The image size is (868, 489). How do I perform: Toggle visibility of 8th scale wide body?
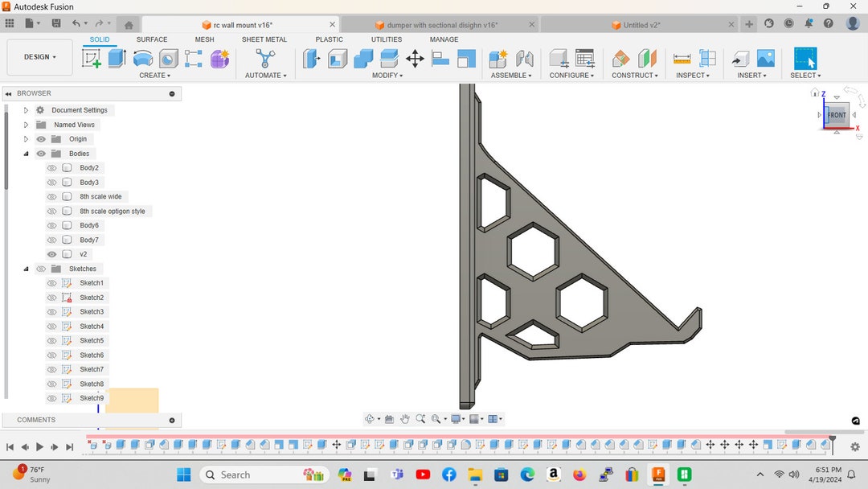52,196
